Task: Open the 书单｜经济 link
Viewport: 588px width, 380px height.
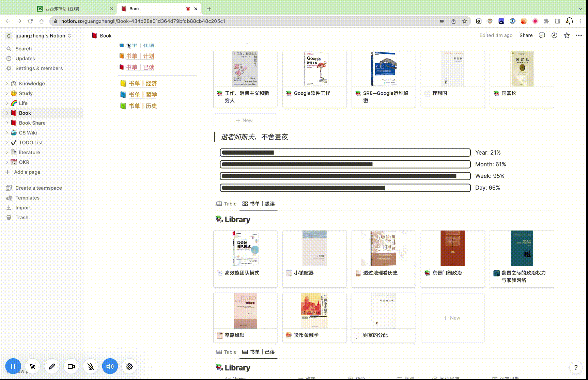Action: [x=143, y=83]
